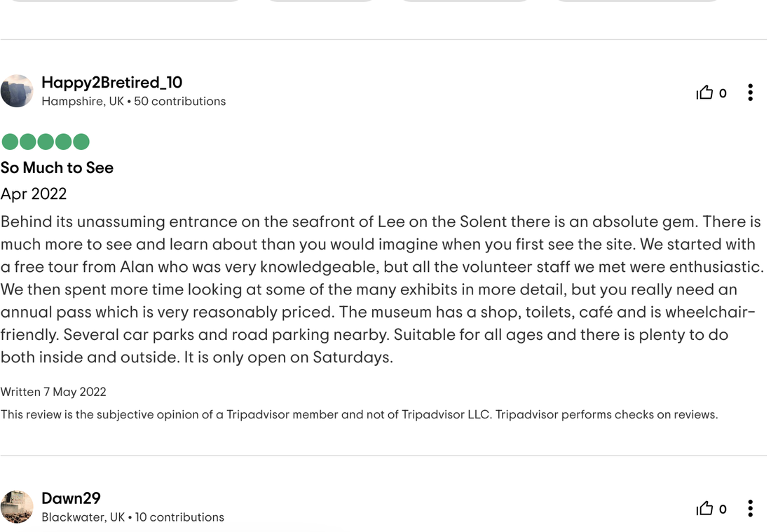The image size is (771, 532).
Task: Like the Happy2Bretired_10 review with thumbs-up
Action: tap(704, 93)
